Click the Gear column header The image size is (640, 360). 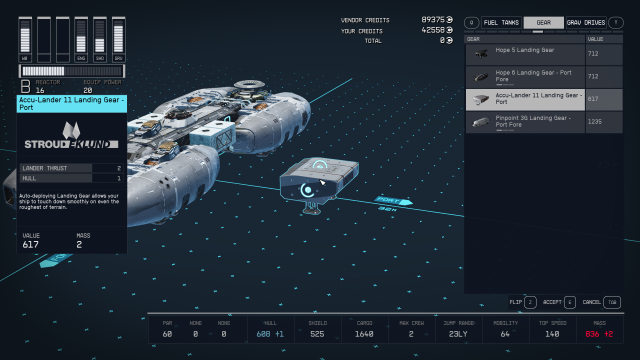tap(524, 39)
